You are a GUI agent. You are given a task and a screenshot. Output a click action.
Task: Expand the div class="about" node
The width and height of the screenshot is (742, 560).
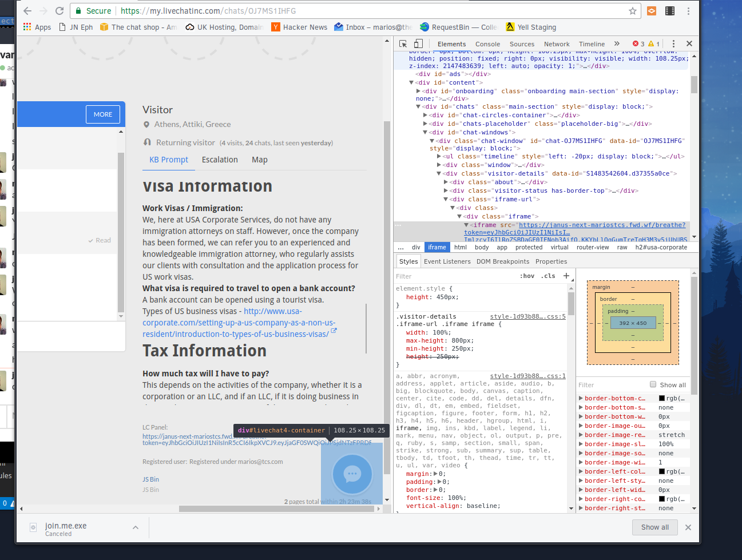coord(446,182)
